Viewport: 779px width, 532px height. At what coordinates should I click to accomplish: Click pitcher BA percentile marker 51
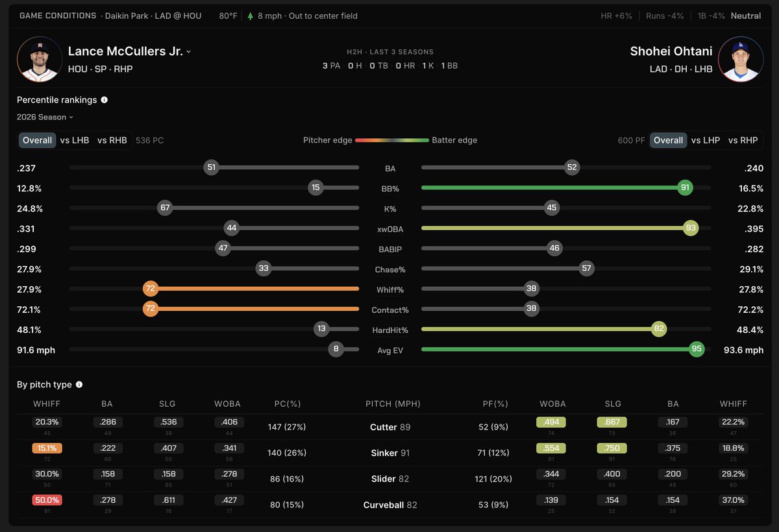[x=211, y=167]
